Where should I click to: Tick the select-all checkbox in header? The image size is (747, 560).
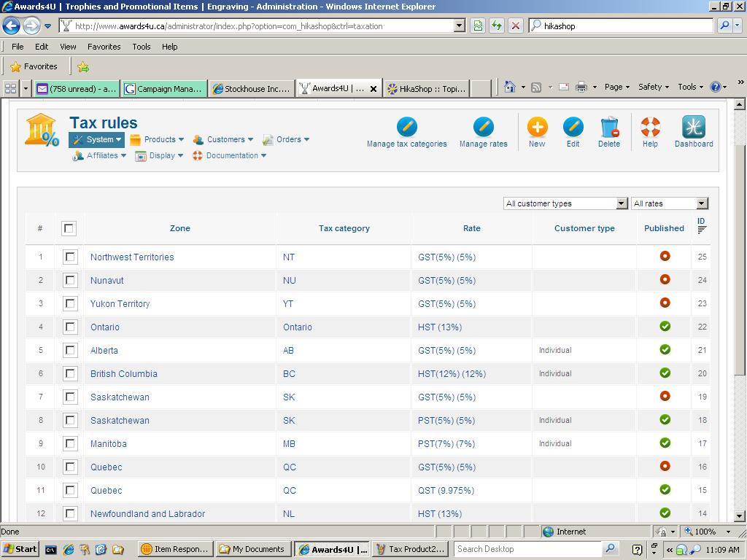pyautogui.click(x=69, y=228)
